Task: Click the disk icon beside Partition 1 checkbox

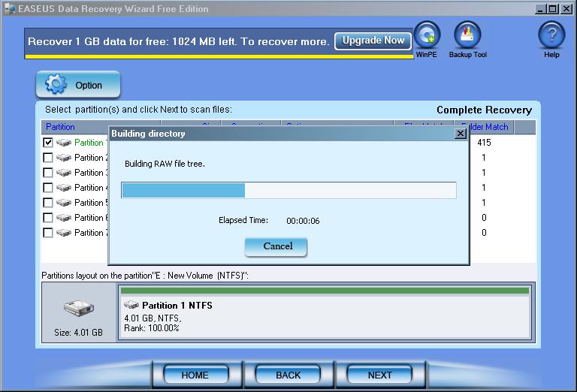Action: tap(64, 143)
